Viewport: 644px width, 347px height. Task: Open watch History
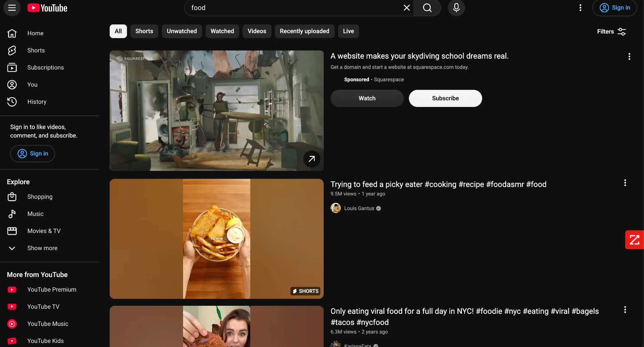click(x=50, y=102)
